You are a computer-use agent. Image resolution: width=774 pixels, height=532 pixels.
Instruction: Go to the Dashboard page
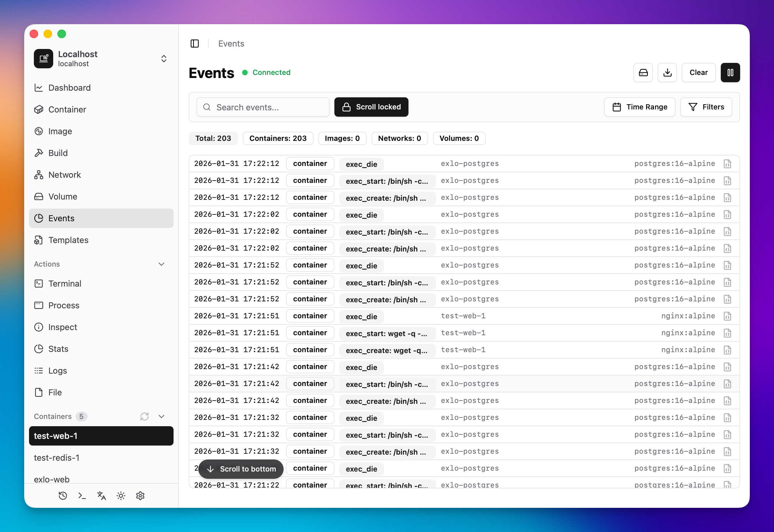[69, 88]
